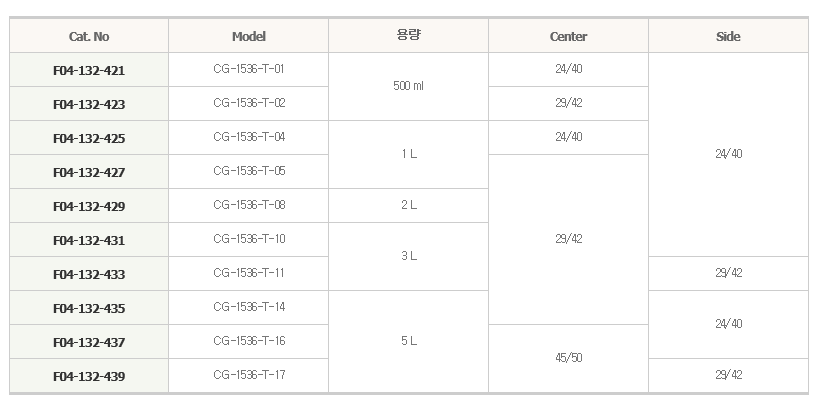Select the 45/50 center joint cell
Viewport: 825px width, 410px height.
568,358
